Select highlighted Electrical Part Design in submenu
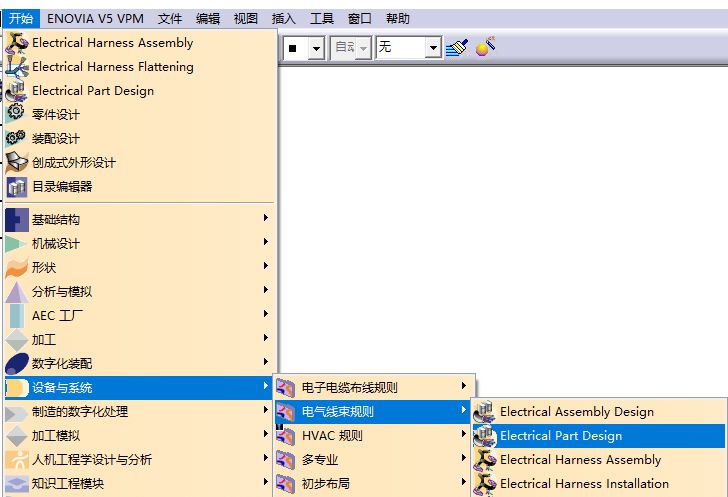The height and width of the screenshot is (497, 728). [598, 436]
